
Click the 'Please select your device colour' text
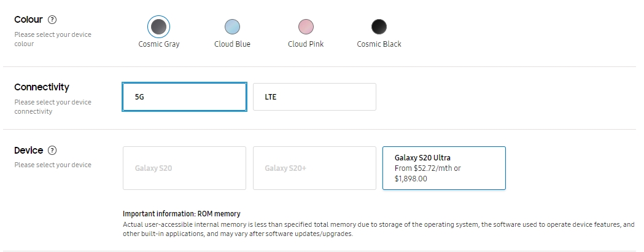[x=53, y=39]
